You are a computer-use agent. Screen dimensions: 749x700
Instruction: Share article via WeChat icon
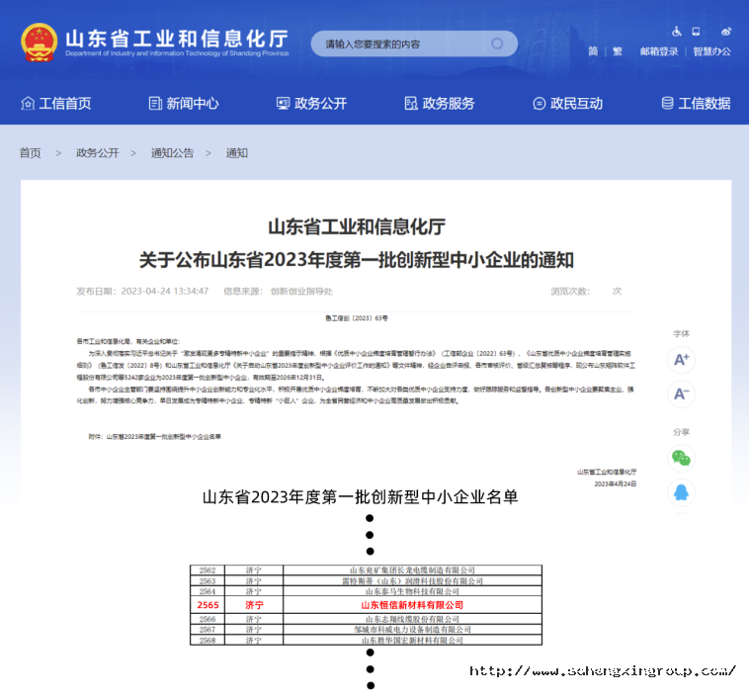tap(681, 458)
